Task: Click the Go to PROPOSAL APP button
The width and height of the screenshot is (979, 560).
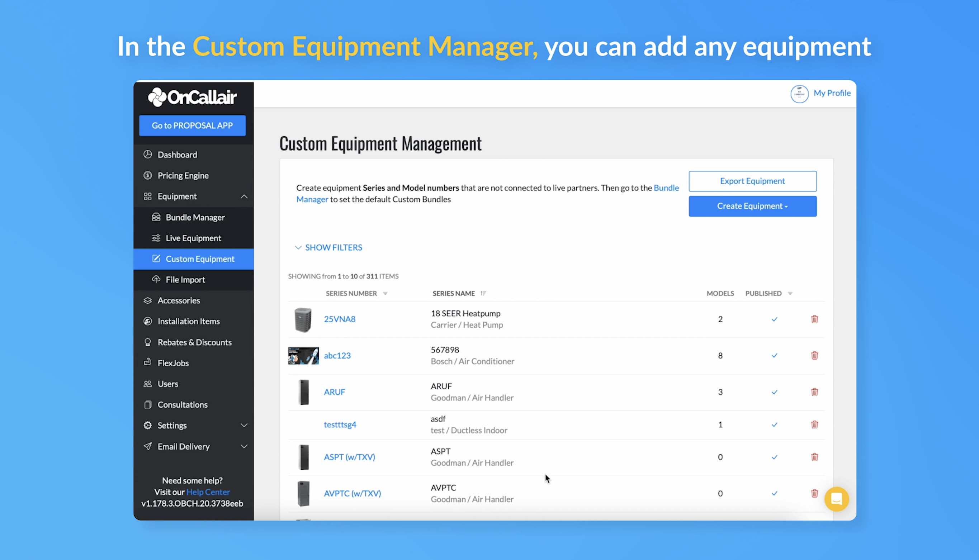Action: [192, 125]
